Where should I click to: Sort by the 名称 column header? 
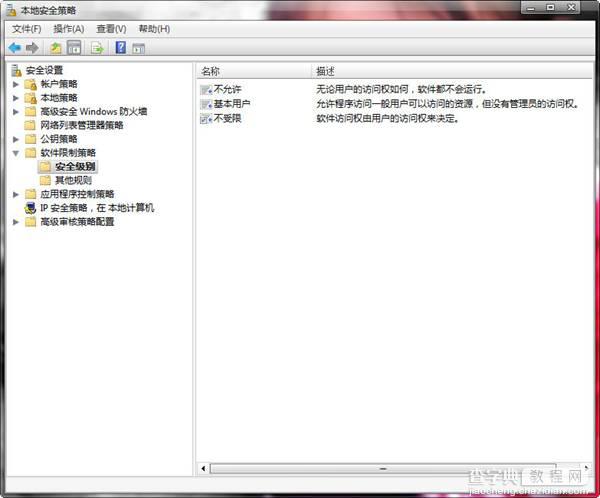254,71
